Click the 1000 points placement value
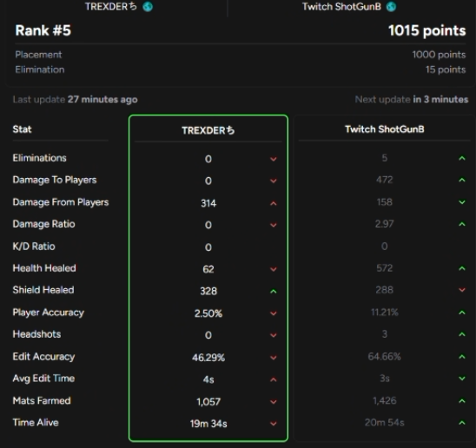Screen dimensions: 476x448 (x=439, y=55)
